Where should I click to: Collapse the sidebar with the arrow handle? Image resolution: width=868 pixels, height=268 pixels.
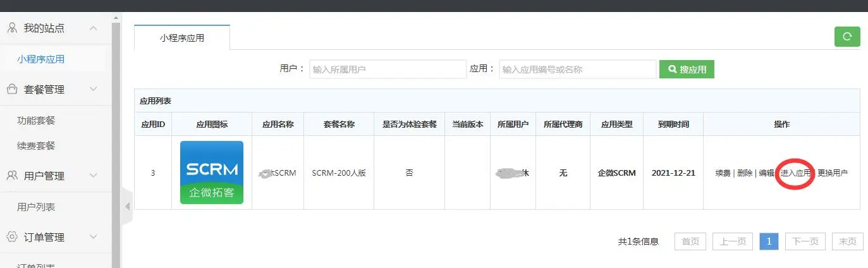pyautogui.click(x=127, y=206)
